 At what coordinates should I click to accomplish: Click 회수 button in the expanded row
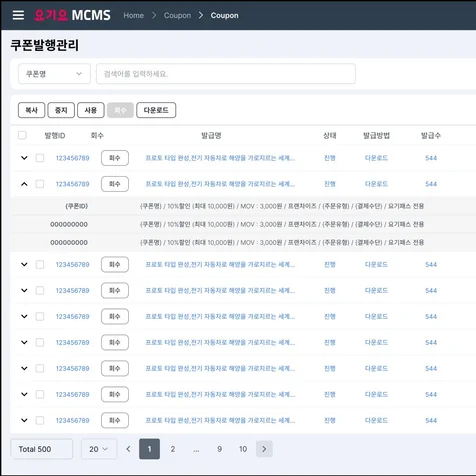coord(115,184)
